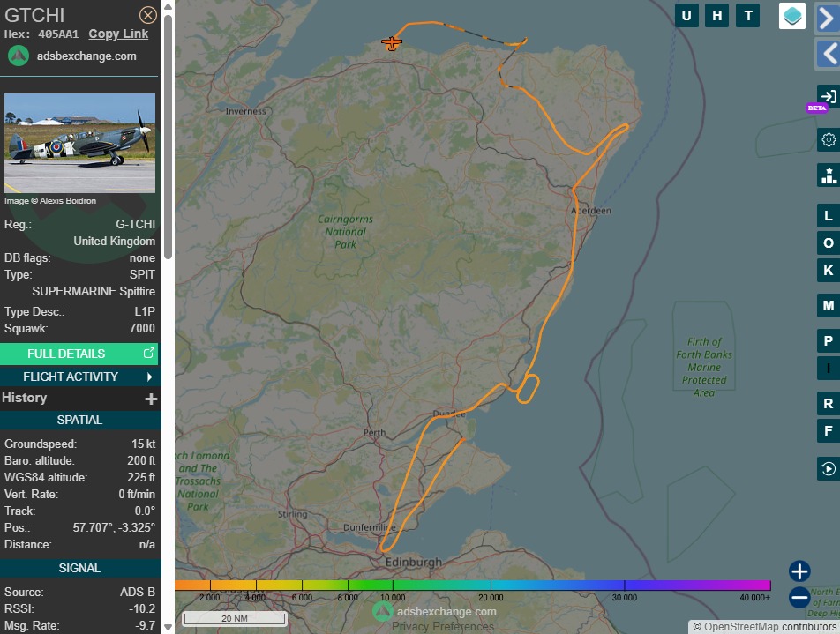Expand the History section
The height and width of the screenshot is (634, 840).
pyautogui.click(x=151, y=399)
